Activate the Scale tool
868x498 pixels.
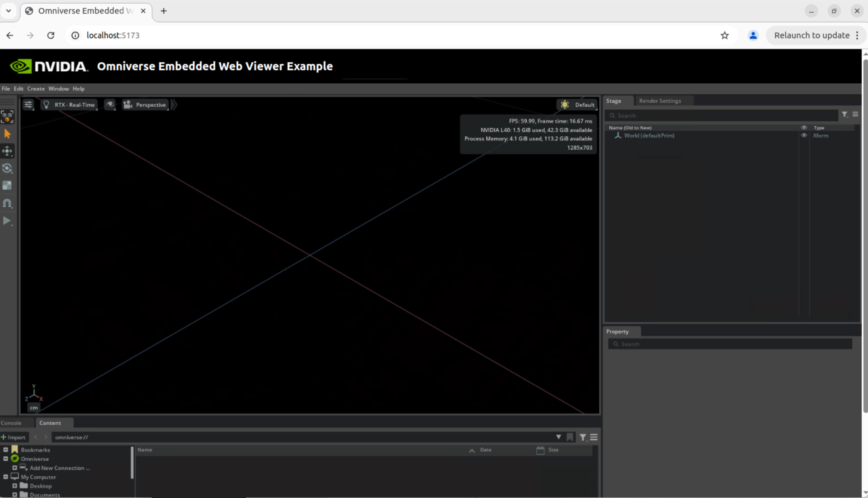point(7,185)
